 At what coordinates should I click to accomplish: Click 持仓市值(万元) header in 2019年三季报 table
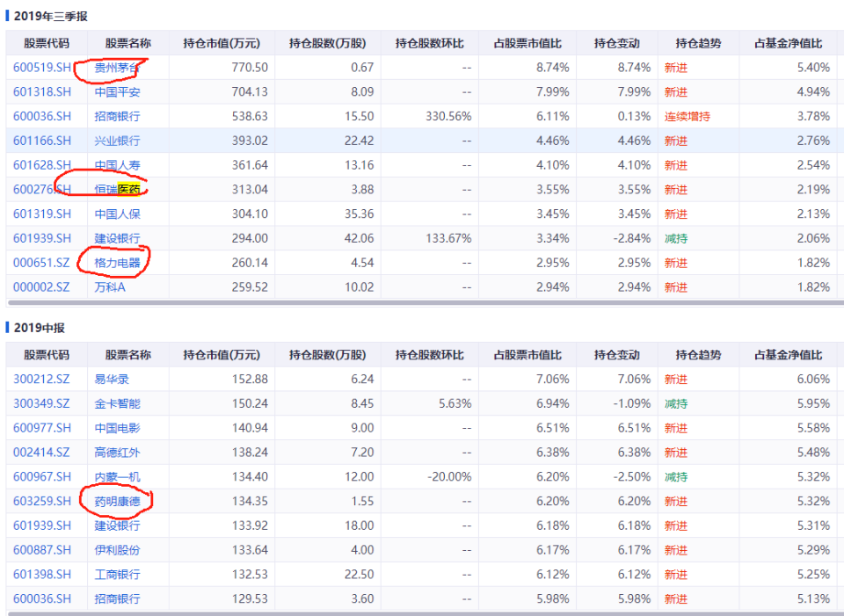(222, 44)
